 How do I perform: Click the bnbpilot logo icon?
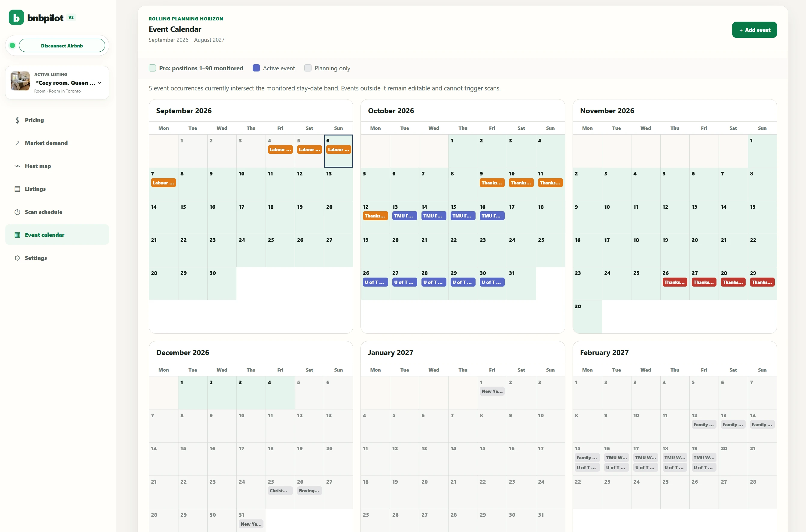point(16,17)
